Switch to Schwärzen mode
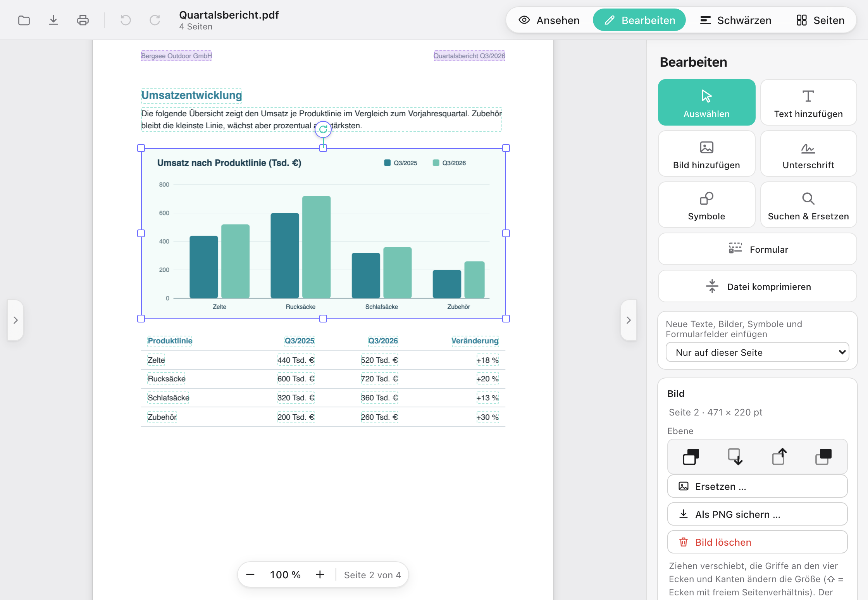This screenshot has width=868, height=600. click(736, 20)
